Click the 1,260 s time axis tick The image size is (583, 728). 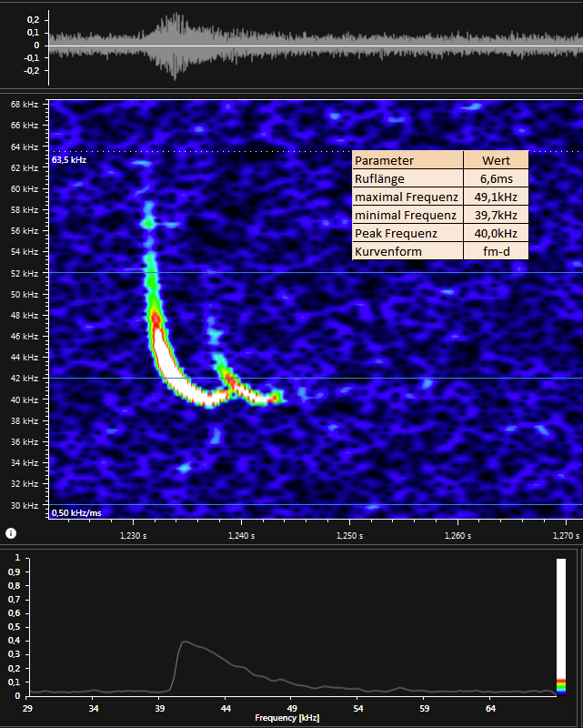pyautogui.click(x=457, y=536)
